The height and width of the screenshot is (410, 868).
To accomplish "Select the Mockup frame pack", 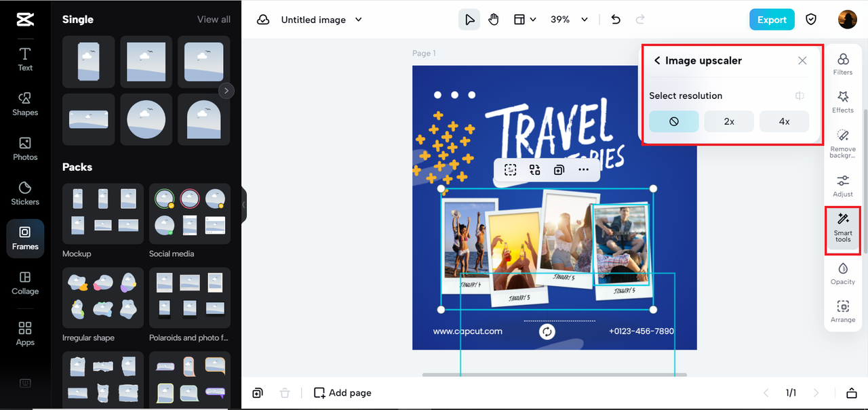I will pos(103,213).
